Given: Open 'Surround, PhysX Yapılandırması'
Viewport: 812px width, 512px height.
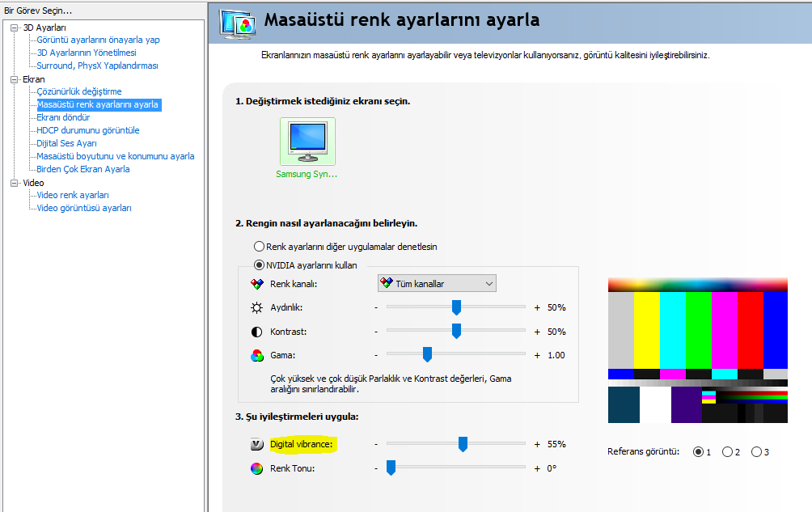Looking at the screenshot, I should click(97, 66).
